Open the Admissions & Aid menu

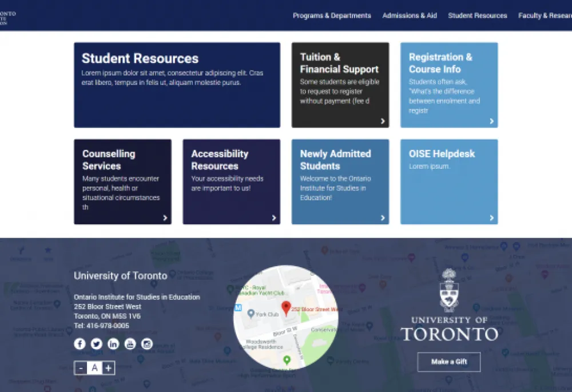[410, 15]
